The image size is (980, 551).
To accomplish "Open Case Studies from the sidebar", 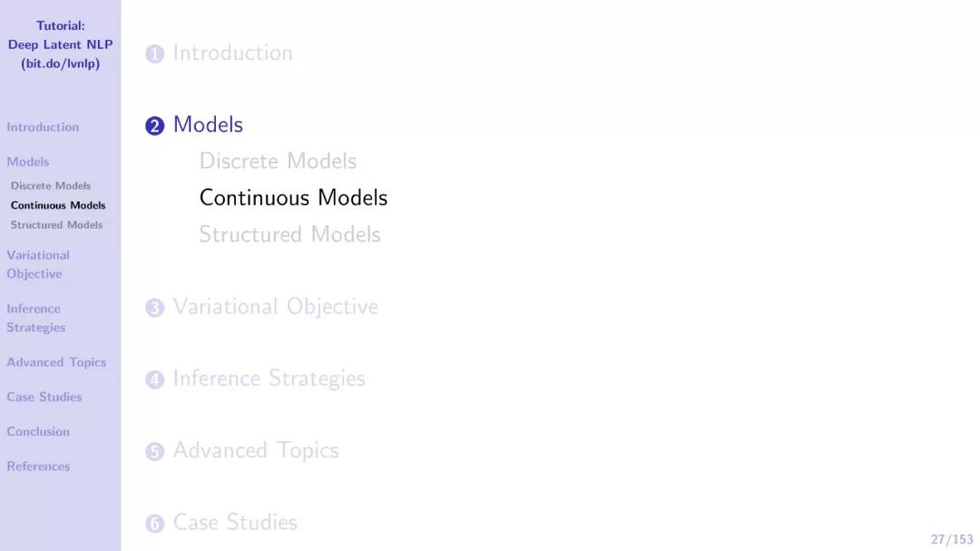I will click(x=44, y=398).
